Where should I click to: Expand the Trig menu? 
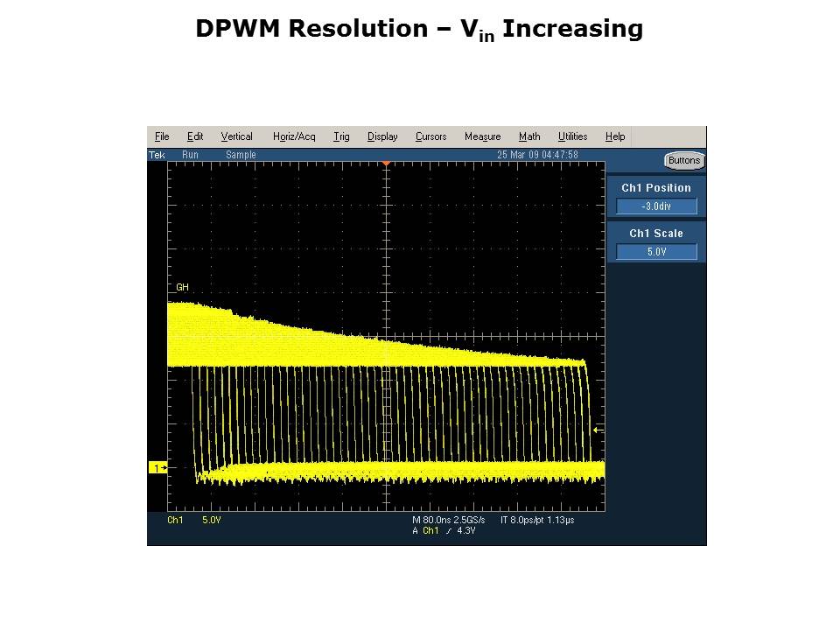pos(341,136)
